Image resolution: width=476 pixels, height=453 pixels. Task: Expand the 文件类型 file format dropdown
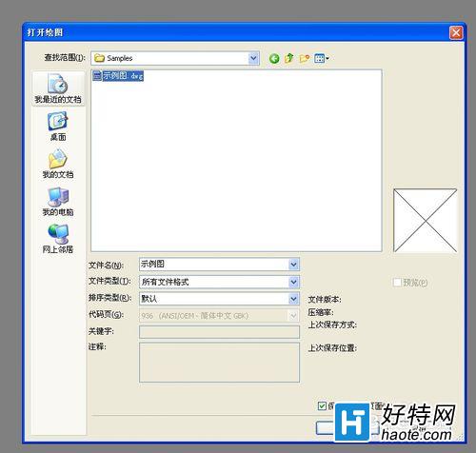(x=293, y=282)
